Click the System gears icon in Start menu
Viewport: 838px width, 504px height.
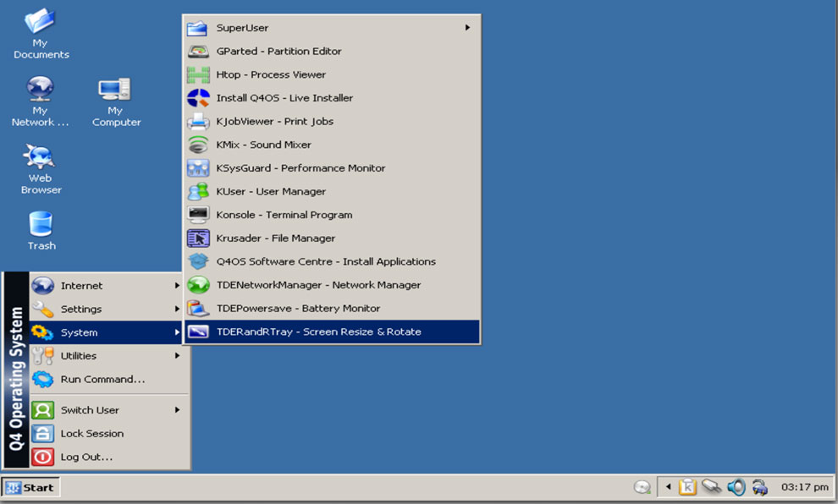click(x=43, y=332)
